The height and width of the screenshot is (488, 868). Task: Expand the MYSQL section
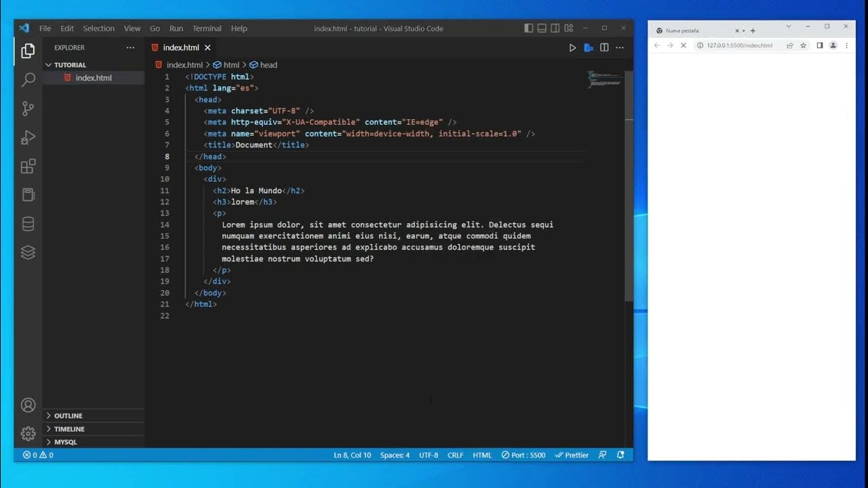coord(94,442)
